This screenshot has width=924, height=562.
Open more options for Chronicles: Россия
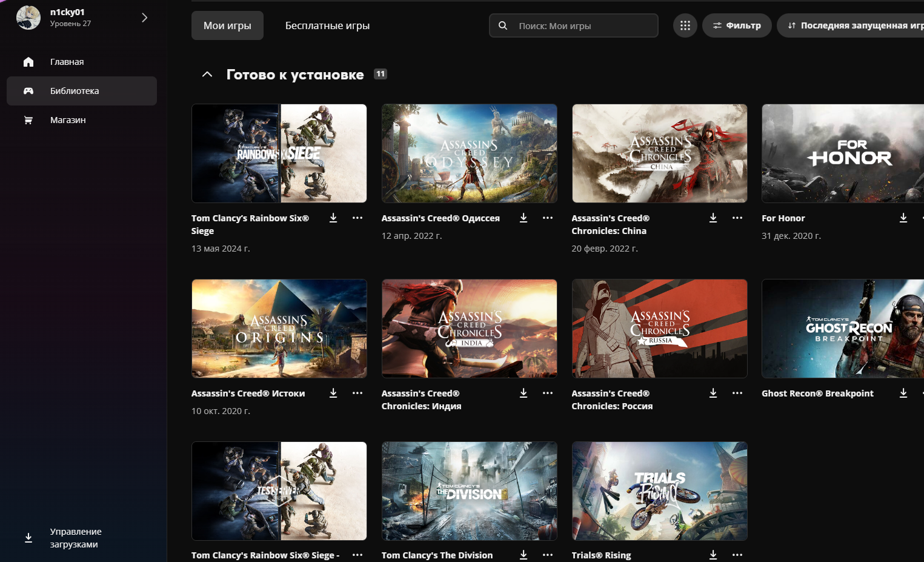(x=737, y=393)
